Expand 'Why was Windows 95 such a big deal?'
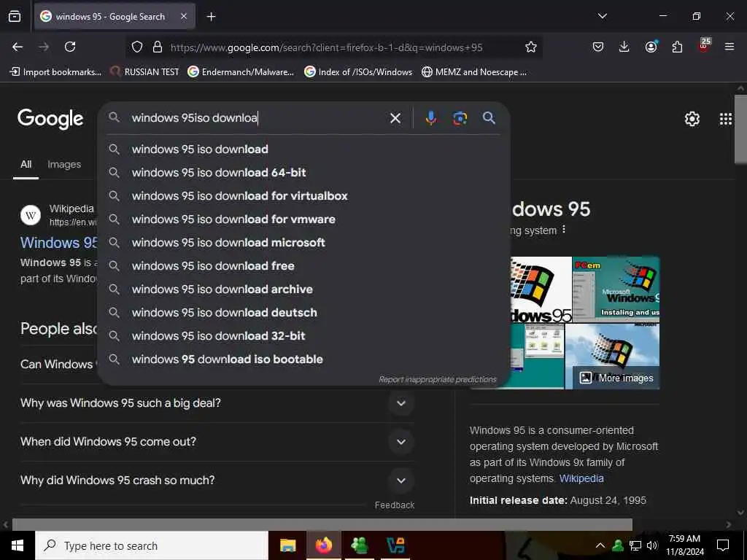This screenshot has width=747, height=560. (217, 402)
